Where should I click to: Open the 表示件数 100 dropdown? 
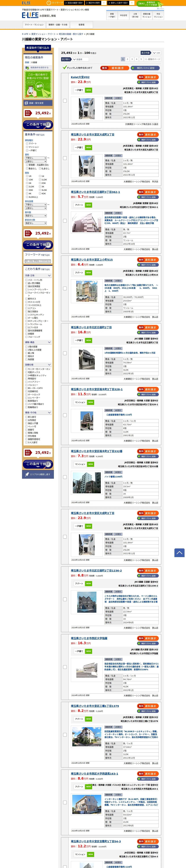(157, 53)
